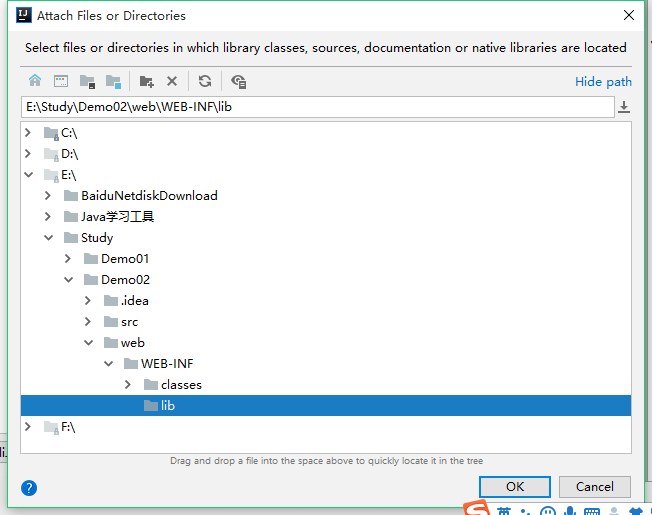
Task: Click the Sogou input method S icon
Action: coord(477,509)
